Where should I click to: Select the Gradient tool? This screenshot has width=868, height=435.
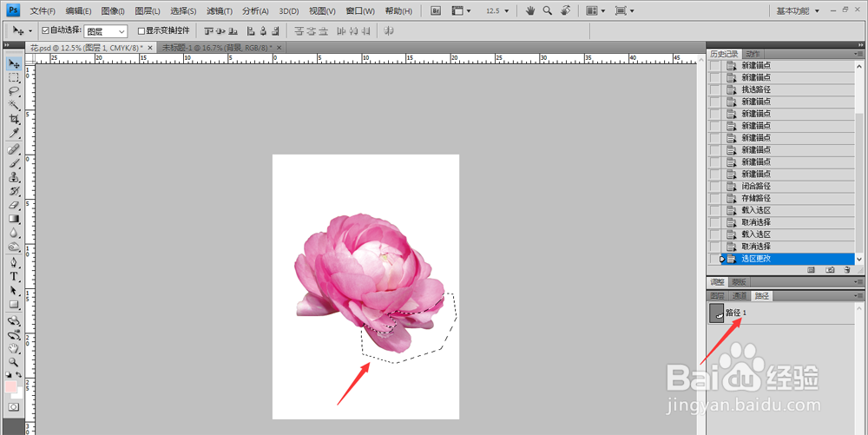(14, 219)
